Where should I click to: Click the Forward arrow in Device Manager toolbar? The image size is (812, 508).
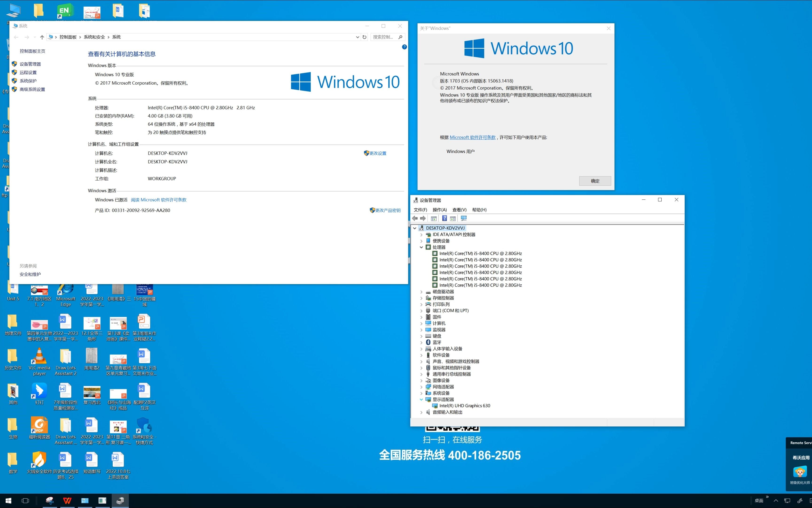tap(423, 218)
